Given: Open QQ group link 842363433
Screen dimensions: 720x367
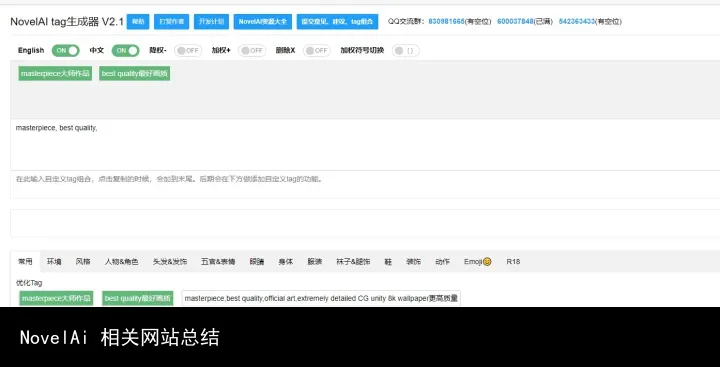Looking at the screenshot, I should coord(577,21).
